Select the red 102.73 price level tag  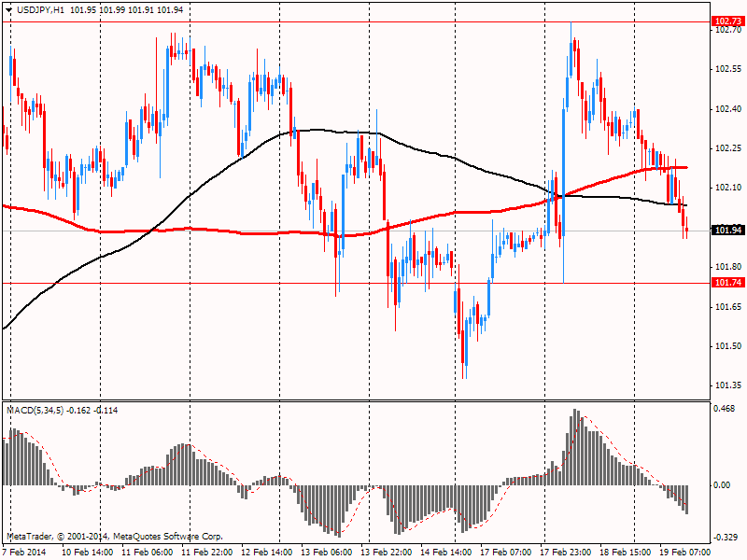coord(728,21)
